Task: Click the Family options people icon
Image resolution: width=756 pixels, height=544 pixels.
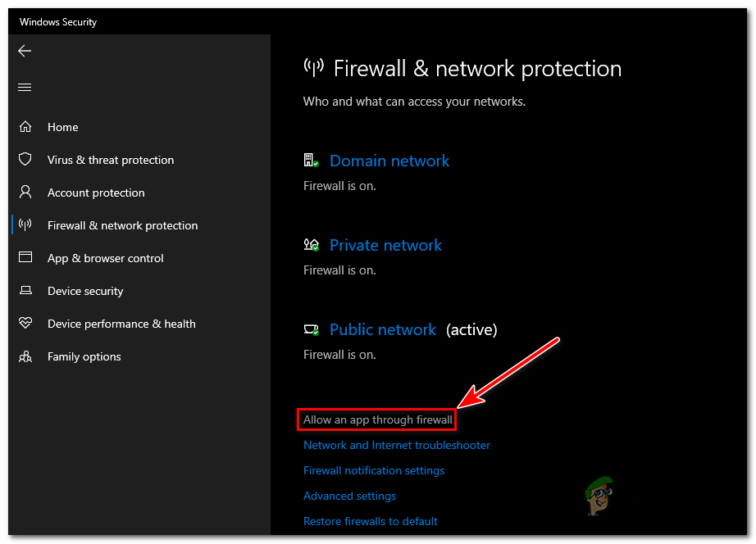Action: [x=25, y=356]
